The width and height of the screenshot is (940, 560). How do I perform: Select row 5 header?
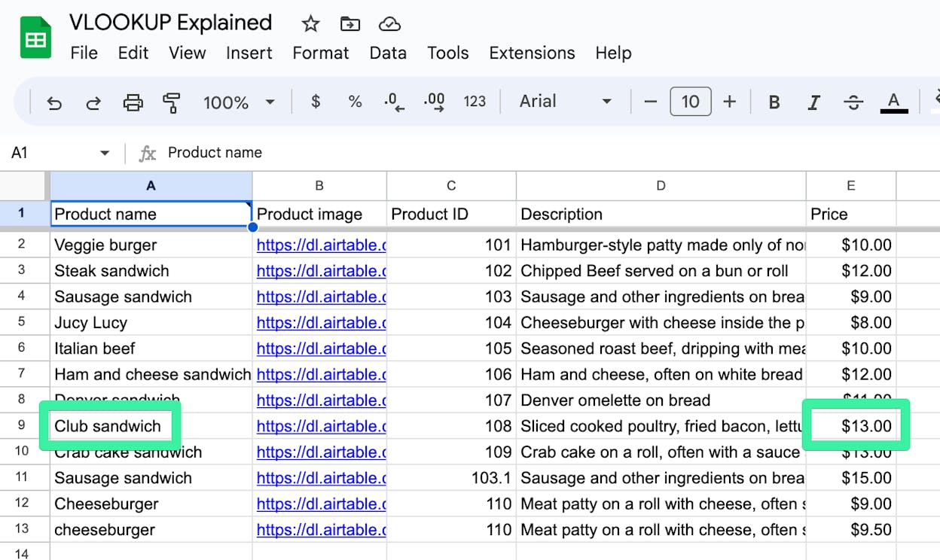coord(21,322)
